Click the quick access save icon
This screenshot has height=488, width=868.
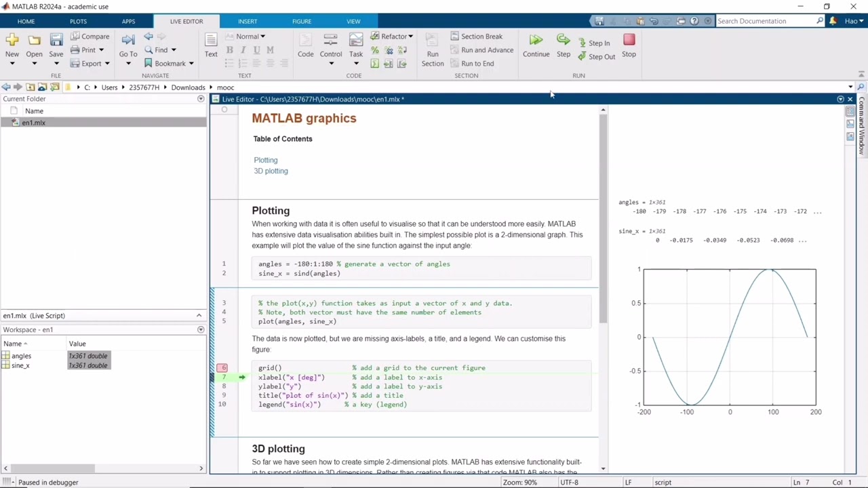point(599,21)
